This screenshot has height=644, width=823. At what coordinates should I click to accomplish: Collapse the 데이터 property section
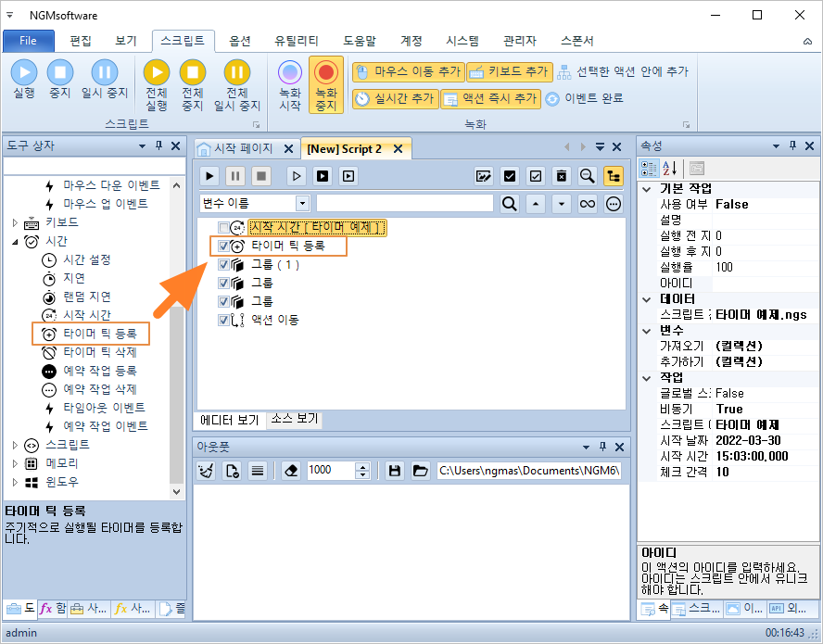[x=647, y=299]
